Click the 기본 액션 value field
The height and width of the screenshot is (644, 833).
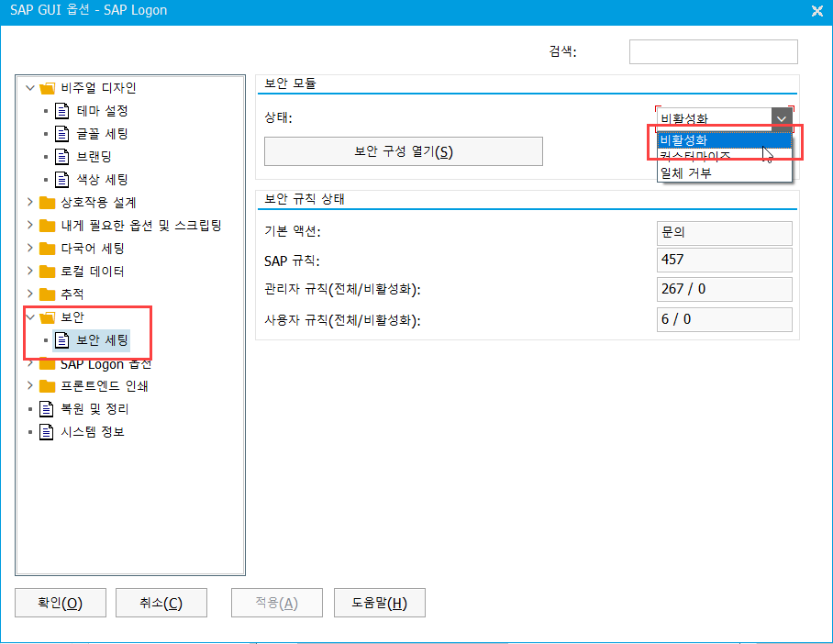pos(724,233)
